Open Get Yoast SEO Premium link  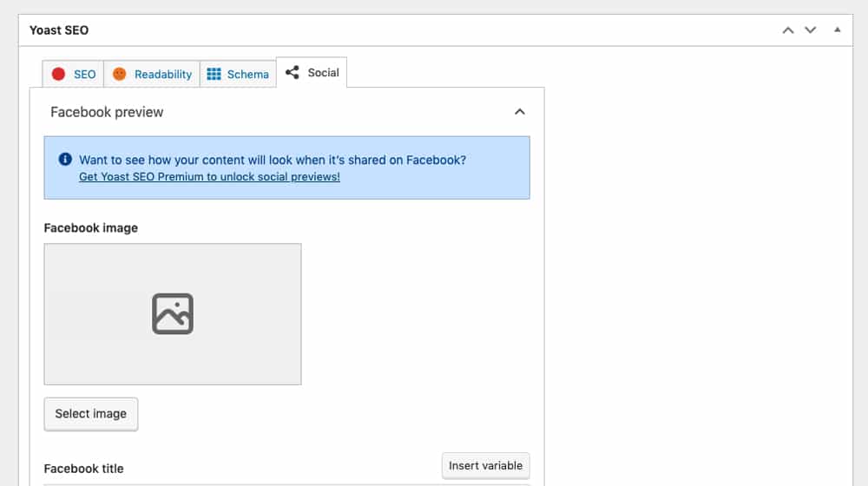(x=209, y=176)
